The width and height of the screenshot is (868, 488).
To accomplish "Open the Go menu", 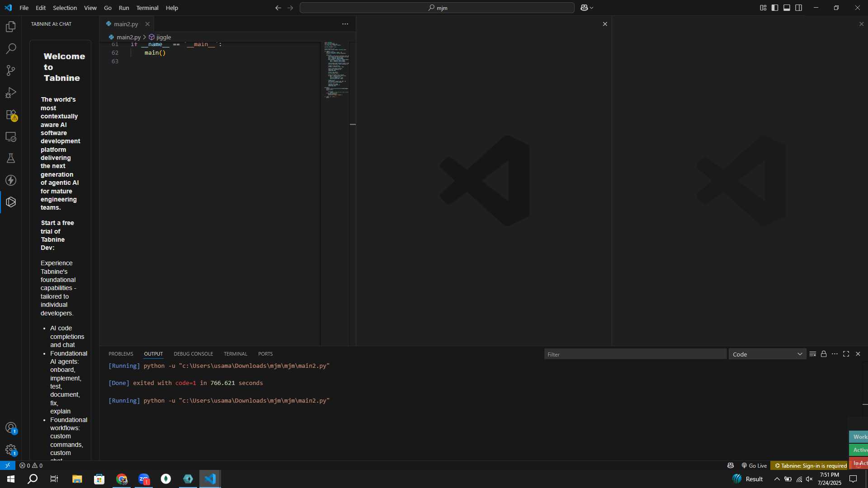I will (108, 8).
